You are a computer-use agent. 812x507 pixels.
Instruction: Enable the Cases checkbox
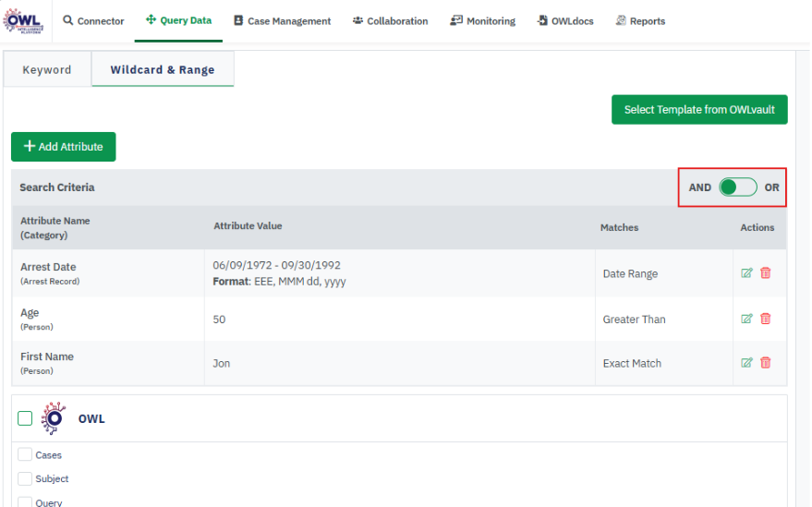pos(25,454)
